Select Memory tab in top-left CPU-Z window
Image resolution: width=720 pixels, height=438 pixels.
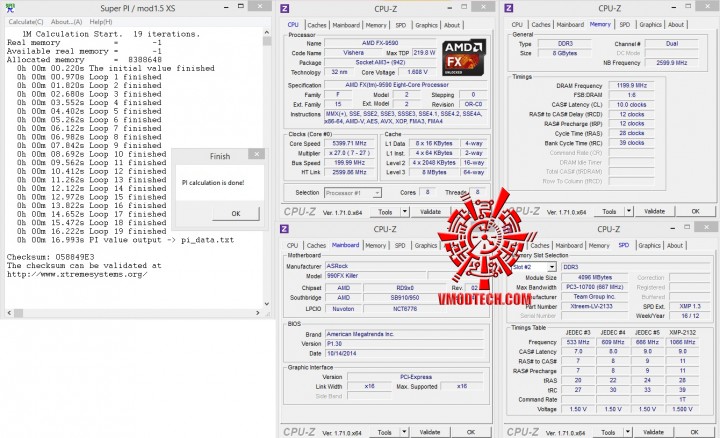[x=376, y=25]
